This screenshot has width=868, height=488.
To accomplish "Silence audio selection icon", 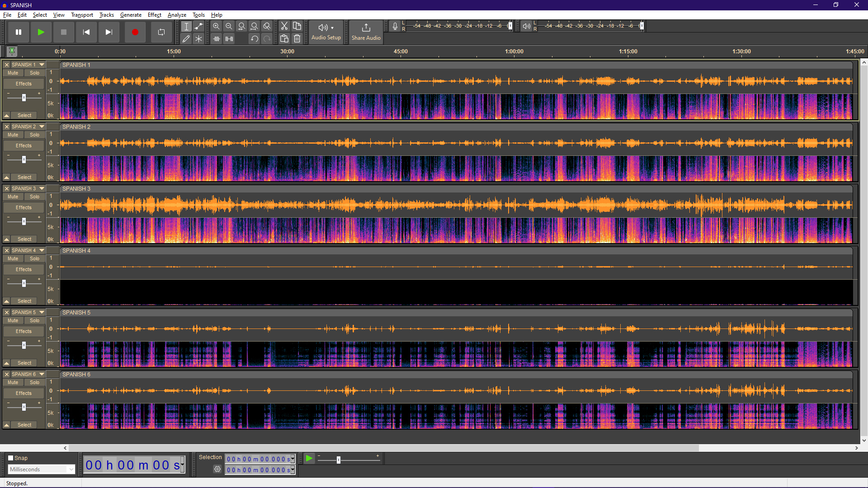I will click(x=229, y=39).
